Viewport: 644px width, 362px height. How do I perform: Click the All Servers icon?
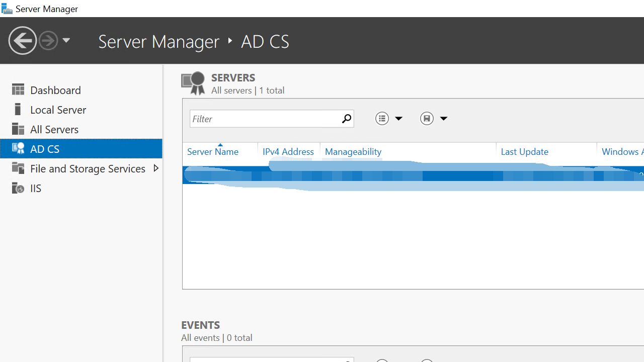click(x=18, y=129)
